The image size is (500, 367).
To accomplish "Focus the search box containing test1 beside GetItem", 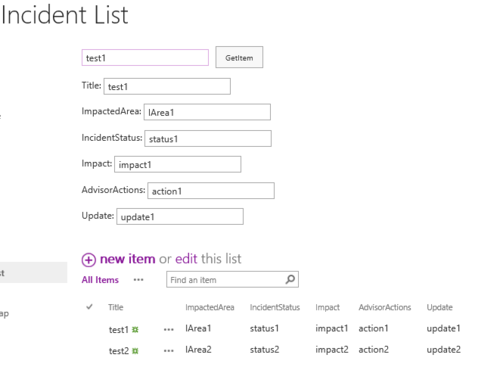I will tap(145, 58).
